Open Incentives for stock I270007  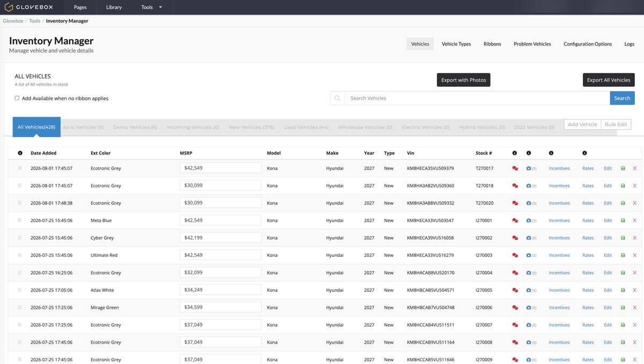559,325
